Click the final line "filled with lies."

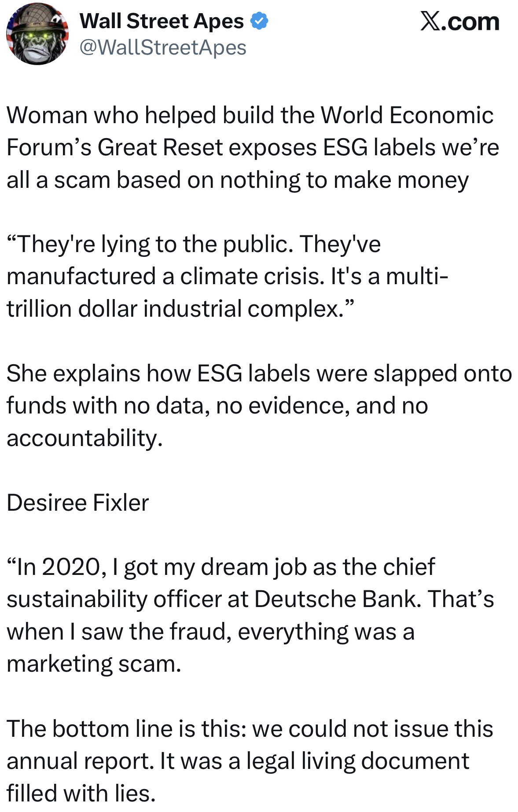81,794
